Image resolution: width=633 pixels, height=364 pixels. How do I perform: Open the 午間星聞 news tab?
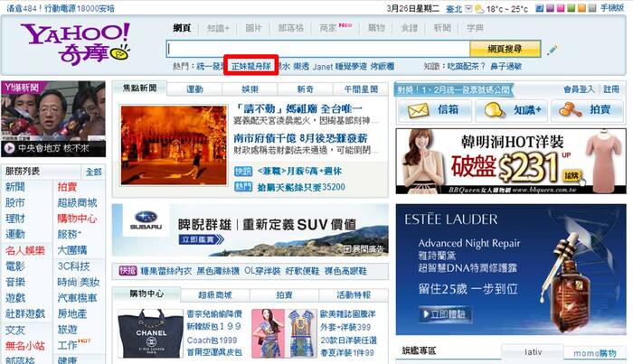pyautogui.click(x=361, y=89)
